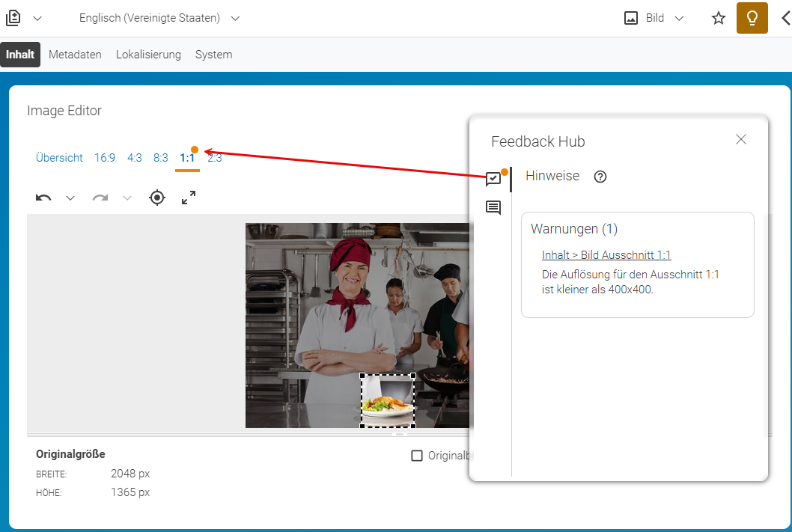
Task: Click the splitter grip below the image
Action: point(400,434)
